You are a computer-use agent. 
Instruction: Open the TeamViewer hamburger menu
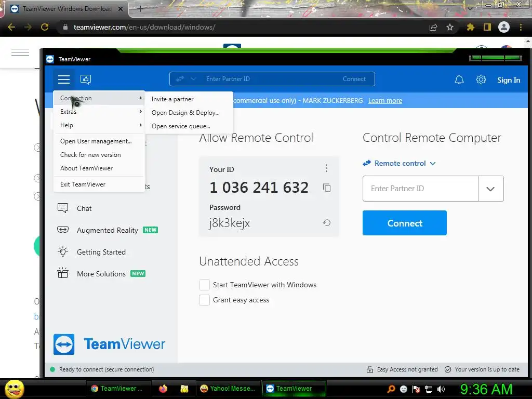(x=64, y=79)
